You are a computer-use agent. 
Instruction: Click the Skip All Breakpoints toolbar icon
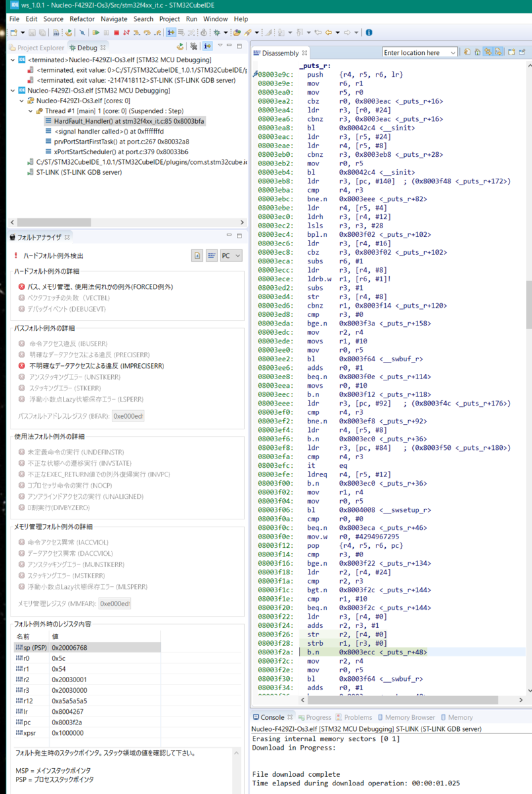pyautogui.click(x=83, y=32)
